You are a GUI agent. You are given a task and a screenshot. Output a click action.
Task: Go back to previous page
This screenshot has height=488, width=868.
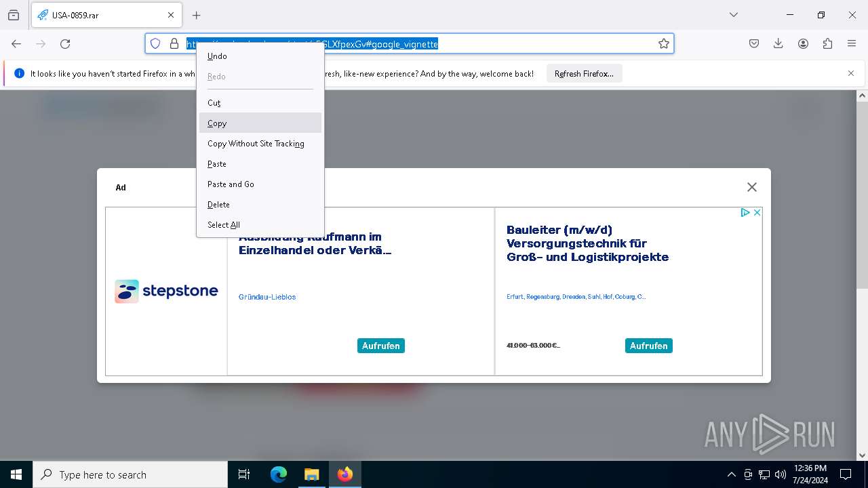click(x=16, y=43)
